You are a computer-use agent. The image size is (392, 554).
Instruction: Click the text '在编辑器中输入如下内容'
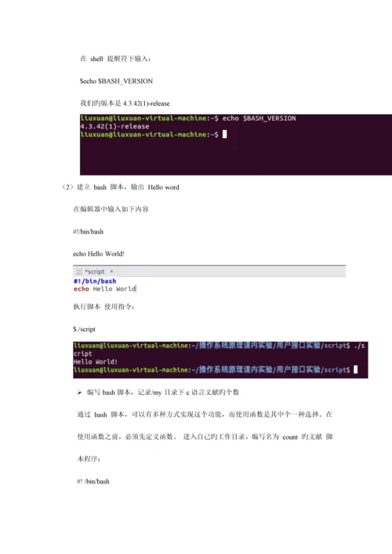111,209
